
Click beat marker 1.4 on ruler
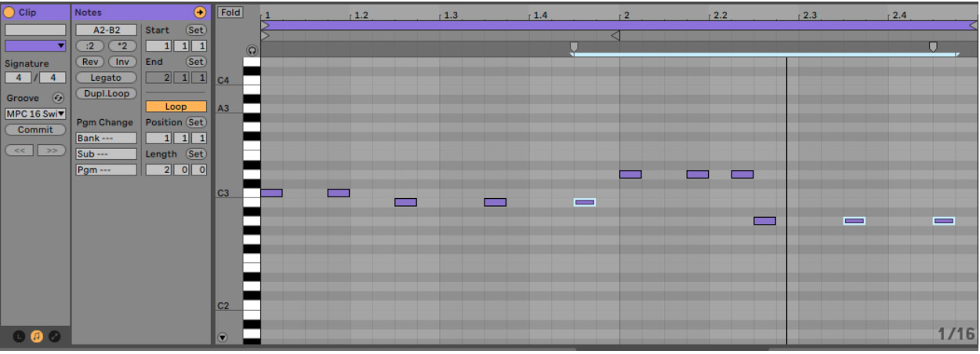pos(540,15)
